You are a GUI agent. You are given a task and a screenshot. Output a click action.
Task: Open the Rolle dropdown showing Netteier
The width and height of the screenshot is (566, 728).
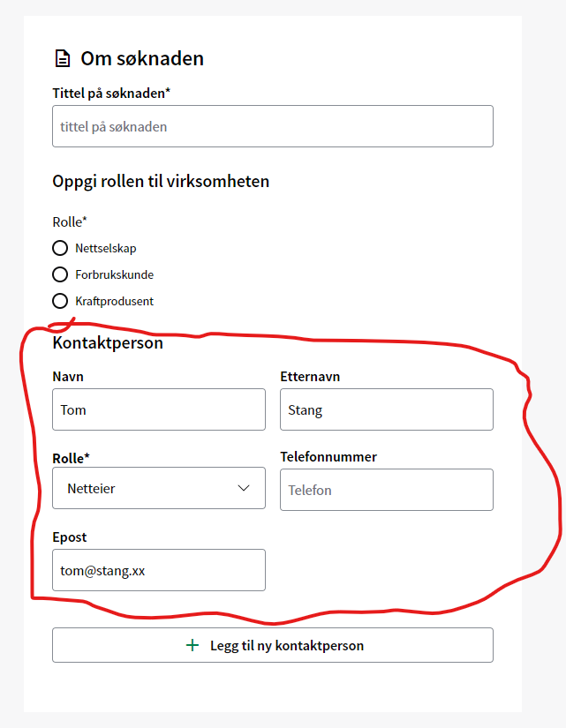click(159, 488)
